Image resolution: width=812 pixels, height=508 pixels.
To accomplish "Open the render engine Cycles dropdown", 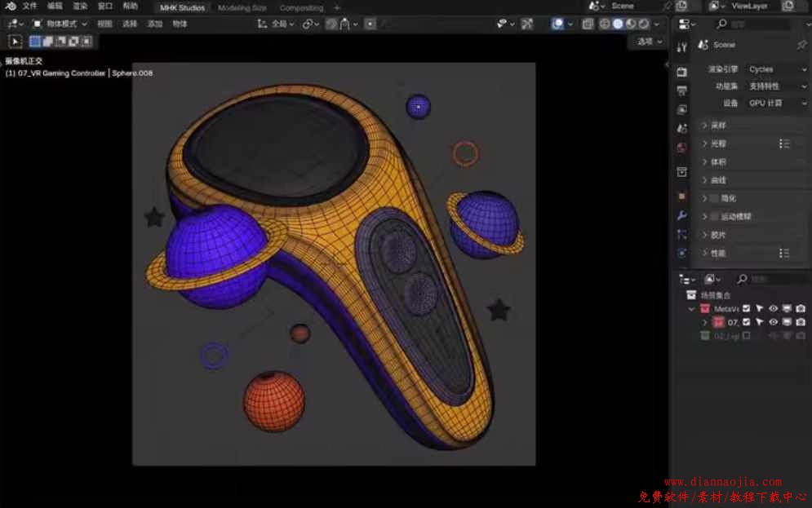I will tap(776, 69).
